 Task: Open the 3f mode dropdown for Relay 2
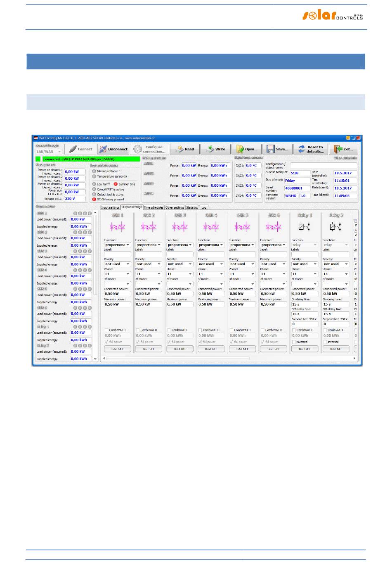pos(336,284)
